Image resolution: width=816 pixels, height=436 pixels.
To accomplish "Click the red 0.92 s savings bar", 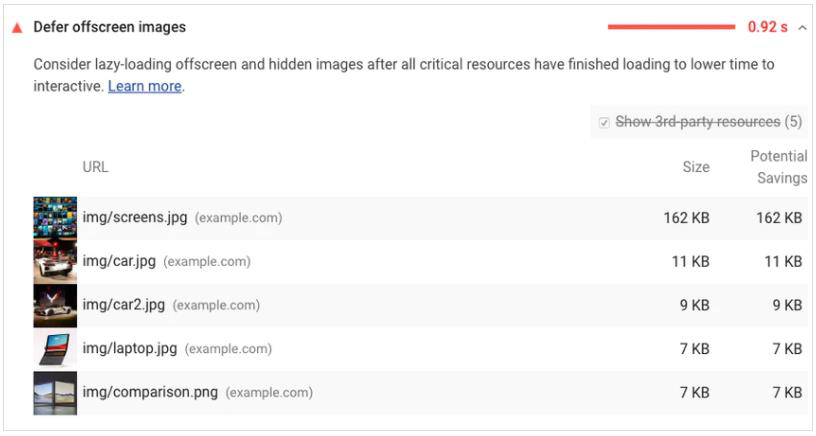I will point(671,28).
